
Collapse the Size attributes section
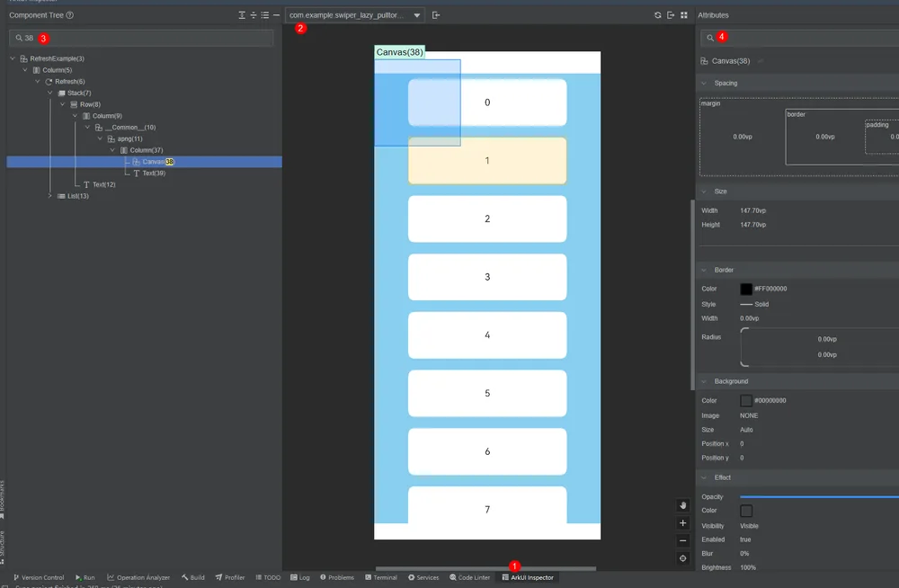pyautogui.click(x=704, y=192)
